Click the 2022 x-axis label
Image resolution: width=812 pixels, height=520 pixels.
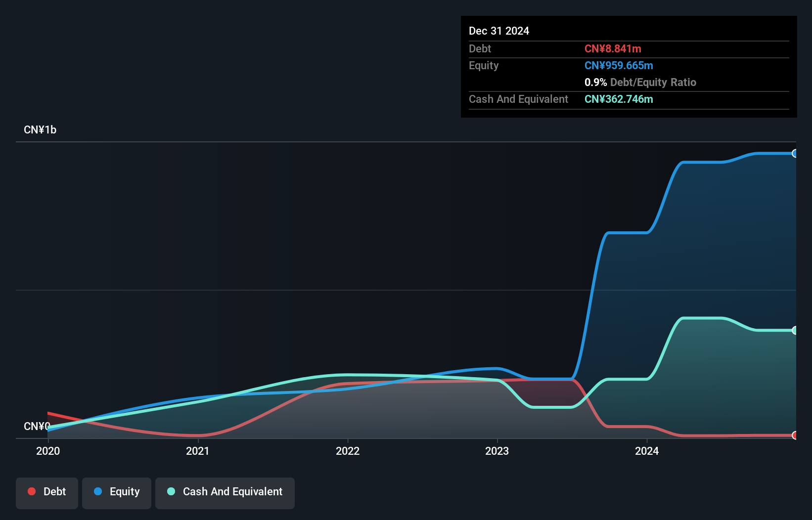[348, 451]
